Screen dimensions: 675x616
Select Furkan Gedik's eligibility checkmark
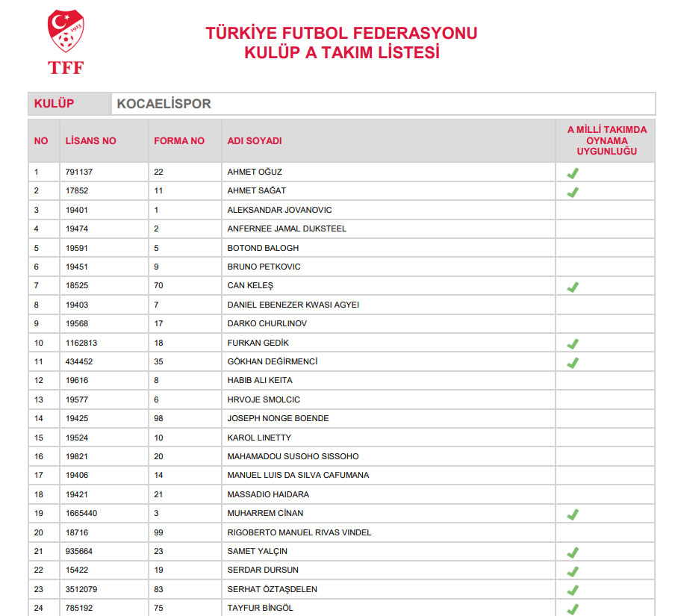573,344
